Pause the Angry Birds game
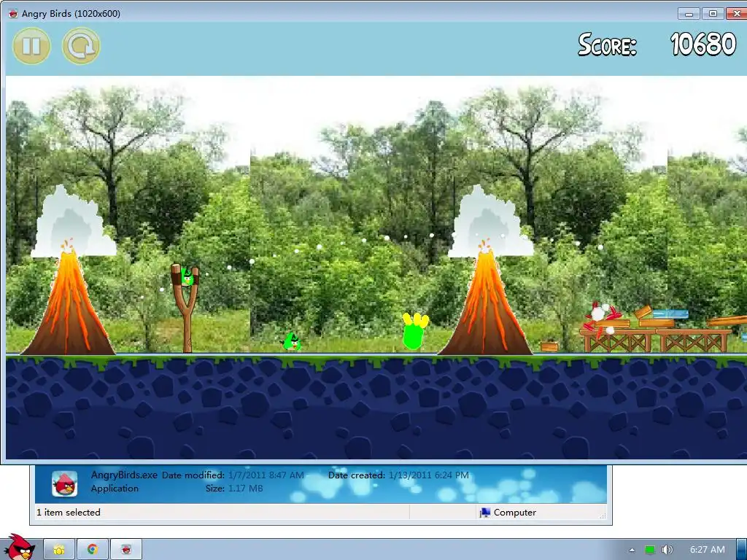Image resolution: width=747 pixels, height=560 pixels. pyautogui.click(x=31, y=46)
